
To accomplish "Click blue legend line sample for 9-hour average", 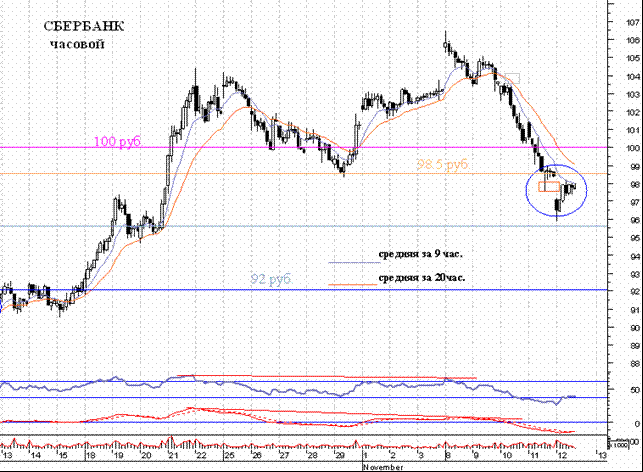I will pos(354,262).
